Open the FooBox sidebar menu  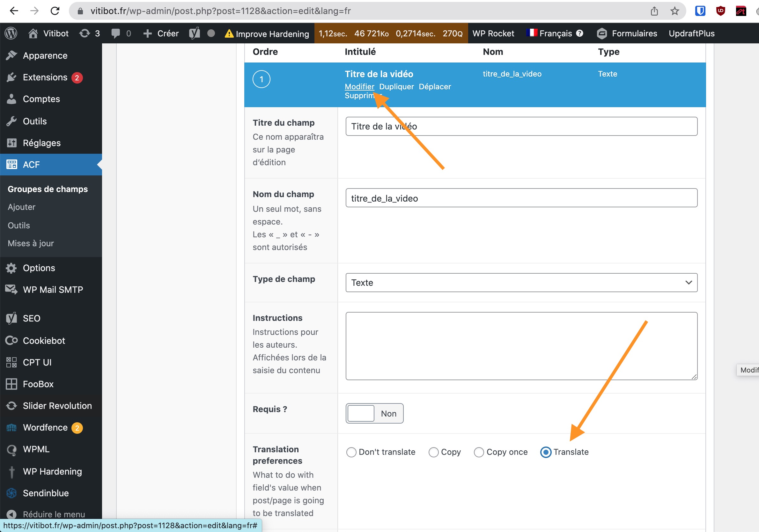tap(51, 384)
